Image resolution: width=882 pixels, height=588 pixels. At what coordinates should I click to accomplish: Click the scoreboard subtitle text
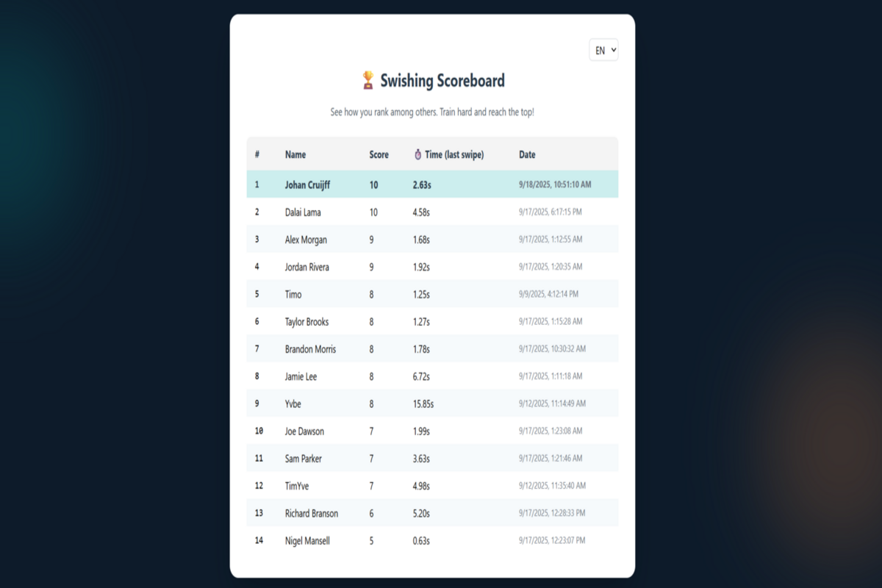pos(432,112)
